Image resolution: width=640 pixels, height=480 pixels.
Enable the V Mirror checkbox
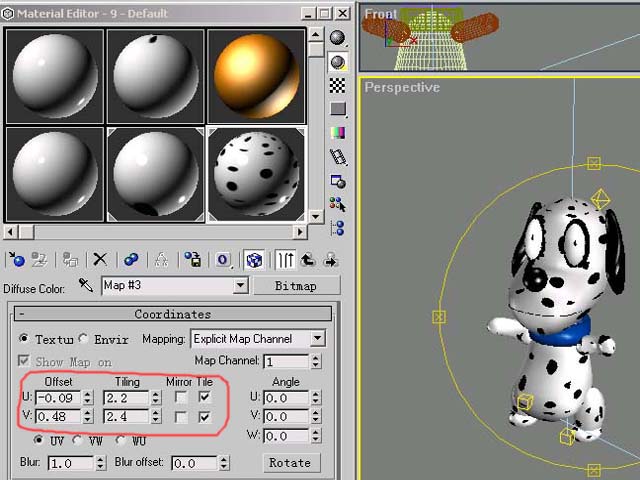(181, 417)
